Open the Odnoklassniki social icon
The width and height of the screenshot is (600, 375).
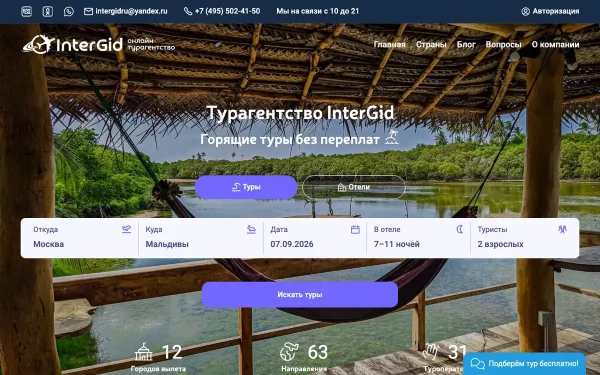[47, 11]
